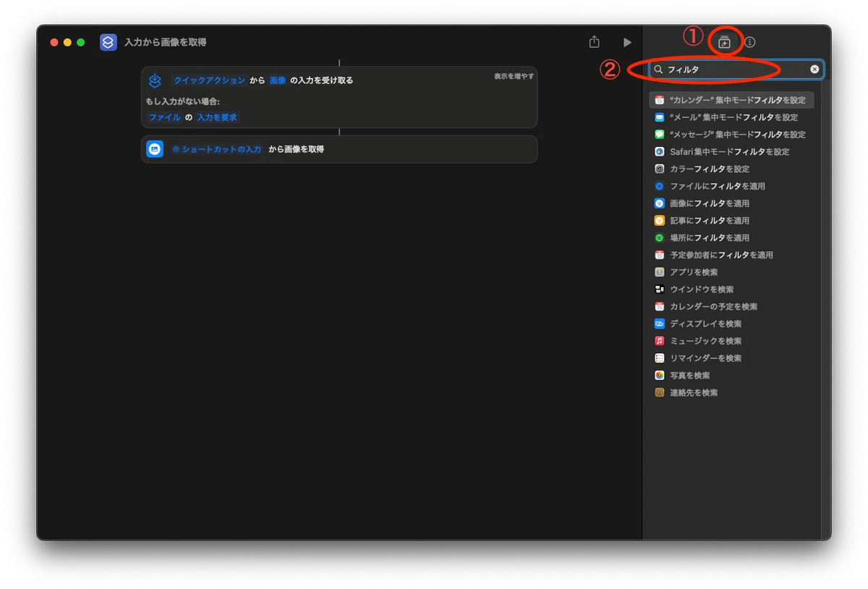Click the calendar icon for "カレンダー" 集中モードフィルタを設定
868x589 pixels.
coord(659,100)
